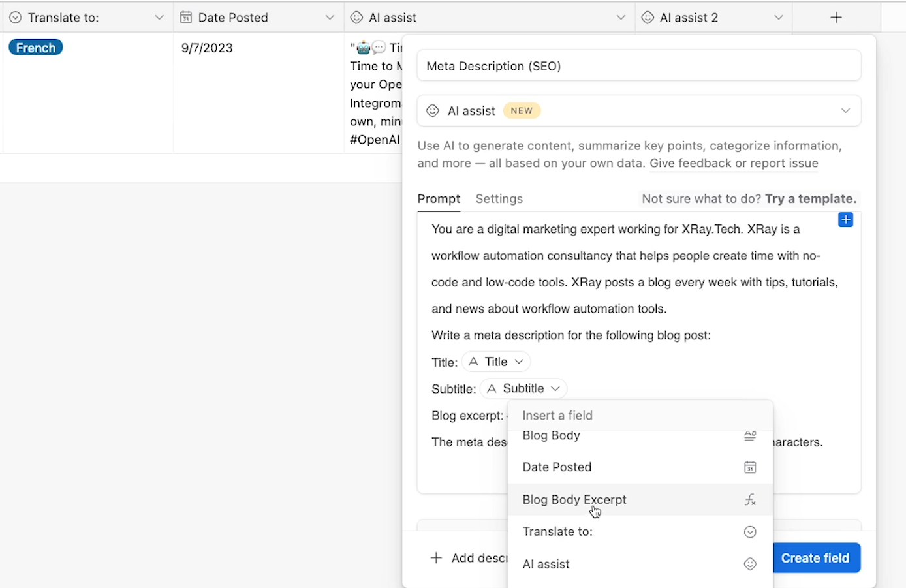Click the Create field button
Screen dimensions: 906x588
coord(816,558)
